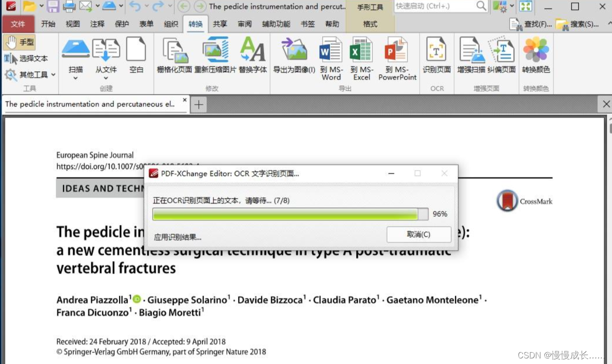Image resolution: width=612 pixels, height=364 pixels.
Task: Save document using the floppy disk icon
Action: tap(53, 6)
